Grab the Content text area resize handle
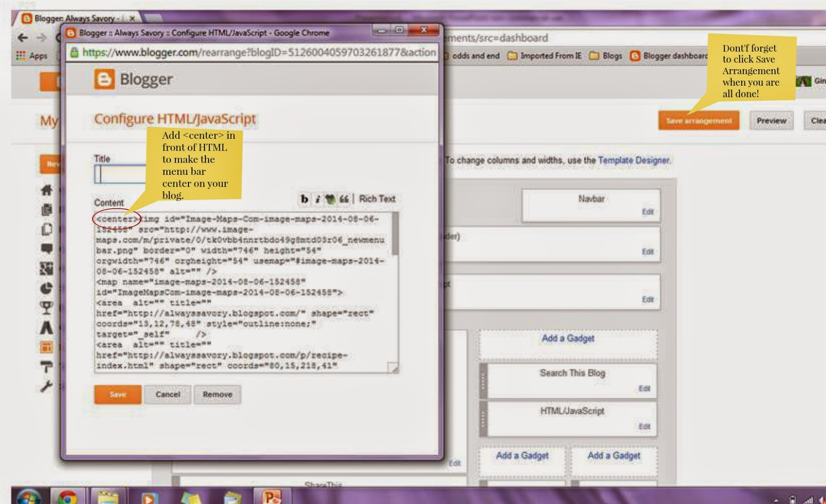The height and width of the screenshot is (504, 826). 393,368
